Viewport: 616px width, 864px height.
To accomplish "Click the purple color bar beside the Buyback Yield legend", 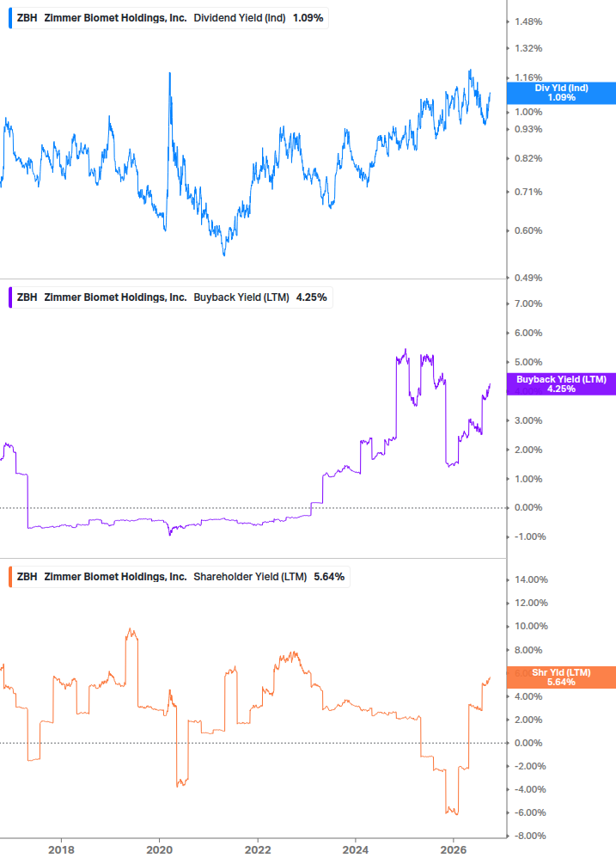I will click(10, 297).
